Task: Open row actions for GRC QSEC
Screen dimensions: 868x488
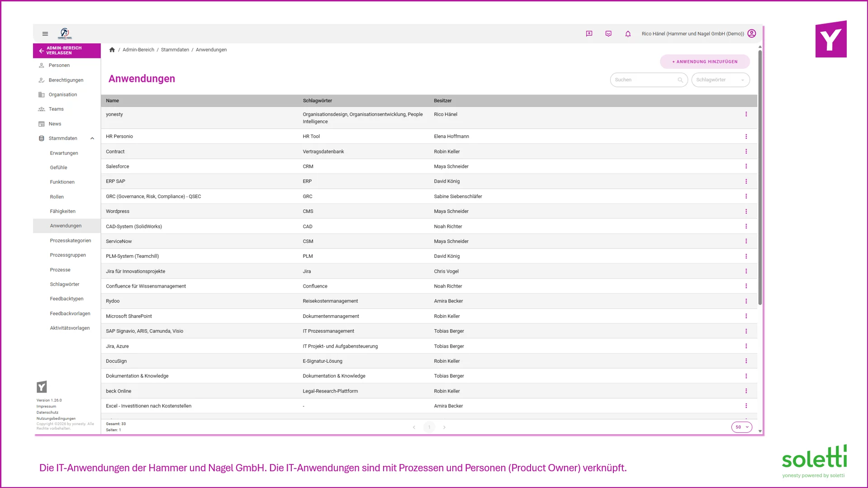Action: click(746, 196)
